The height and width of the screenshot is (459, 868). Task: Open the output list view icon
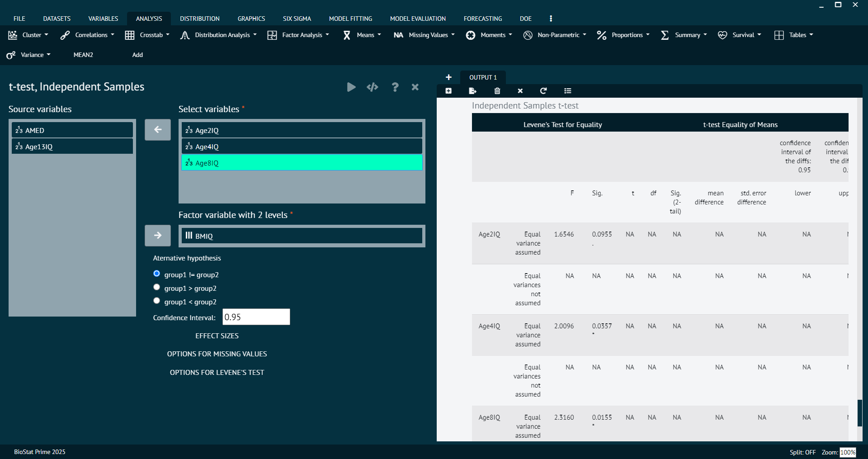[568, 91]
